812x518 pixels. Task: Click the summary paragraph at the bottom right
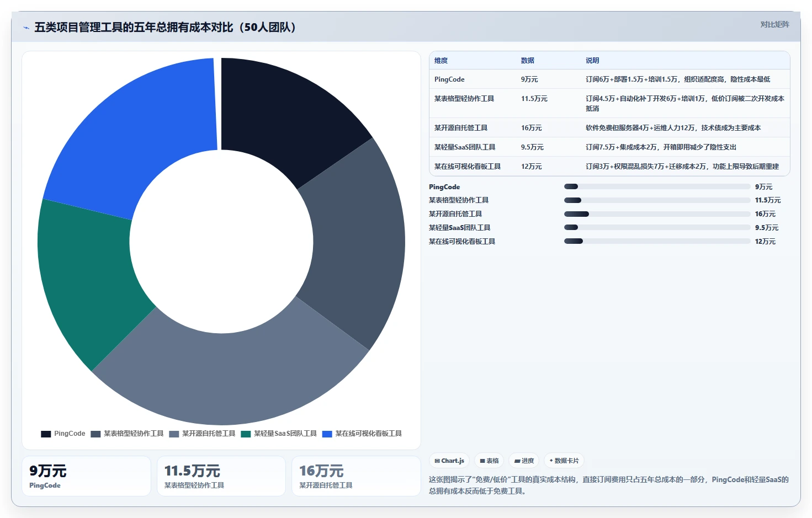(x=609, y=485)
